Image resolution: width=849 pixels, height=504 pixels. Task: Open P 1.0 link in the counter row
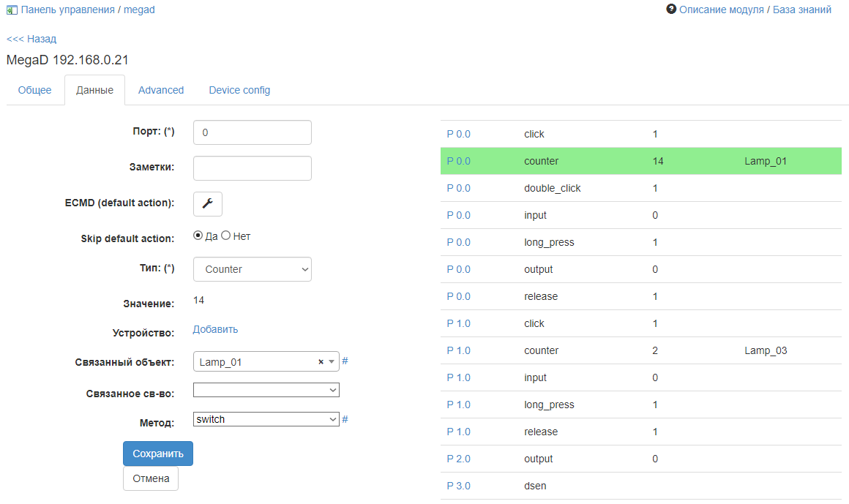459,350
